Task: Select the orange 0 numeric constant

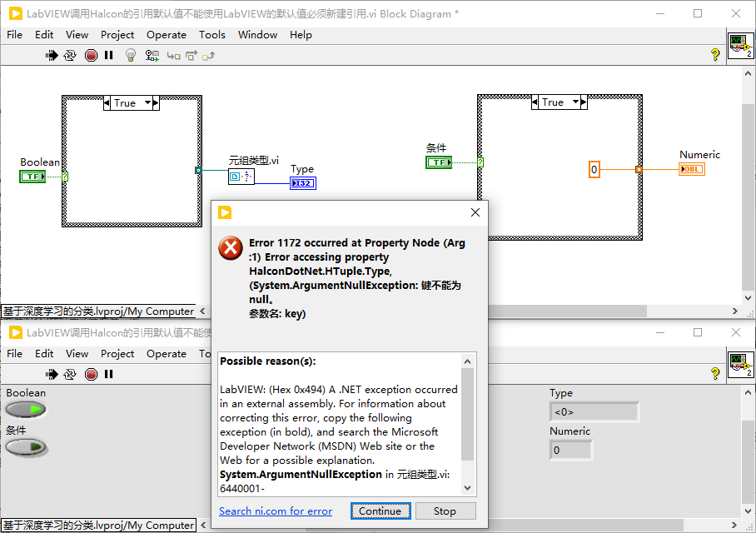Action: click(594, 170)
